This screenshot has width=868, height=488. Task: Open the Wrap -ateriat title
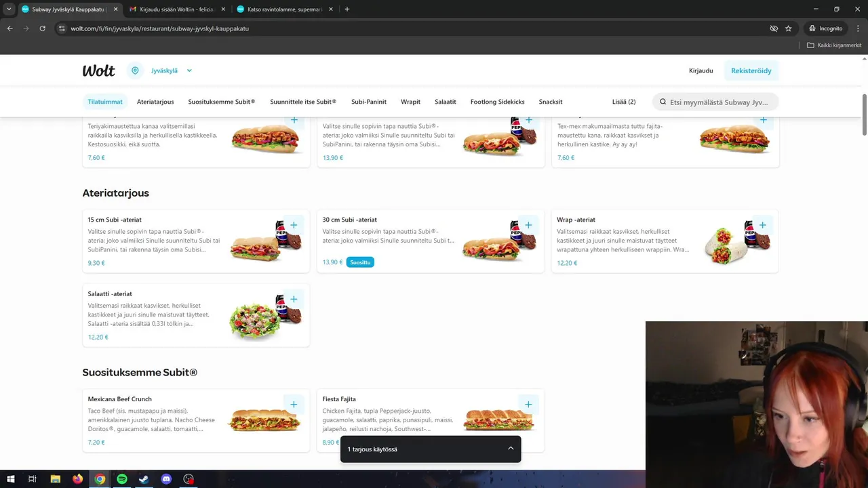click(576, 220)
